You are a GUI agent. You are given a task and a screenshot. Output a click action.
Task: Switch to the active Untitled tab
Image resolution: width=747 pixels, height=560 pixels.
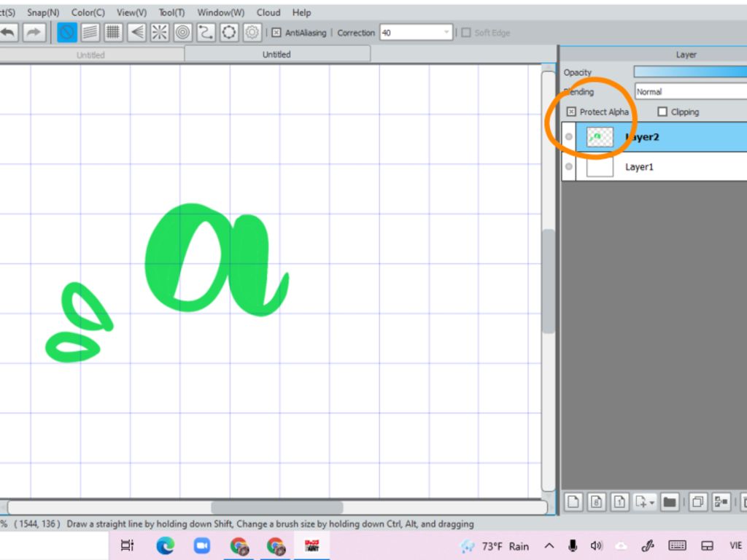(276, 54)
